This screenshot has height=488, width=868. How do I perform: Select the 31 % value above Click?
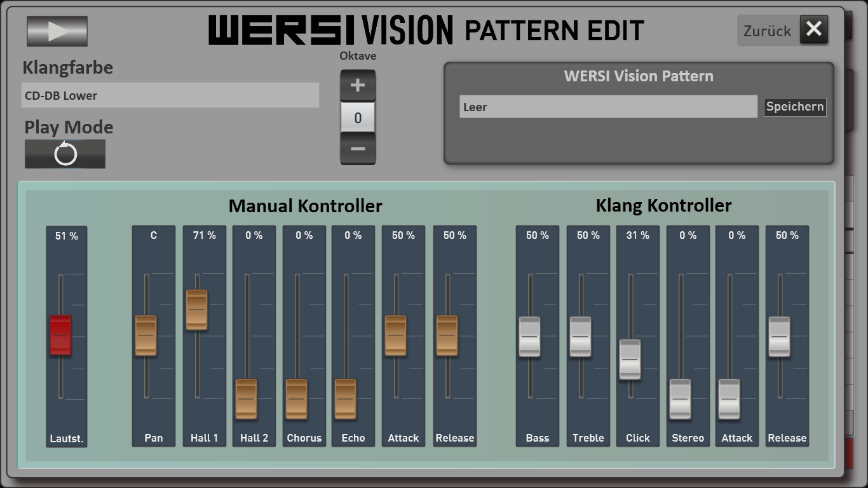[637, 235]
